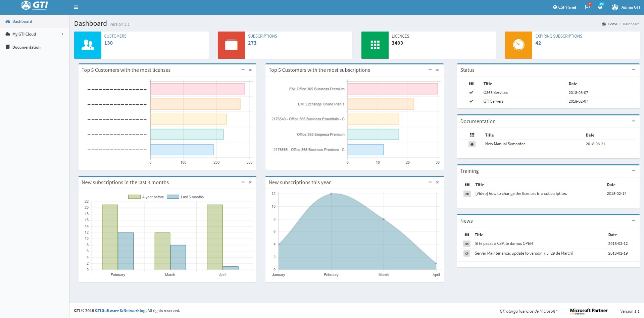Click the red Subscriptions box icon tile
The image size is (644, 318).
coord(231,45)
